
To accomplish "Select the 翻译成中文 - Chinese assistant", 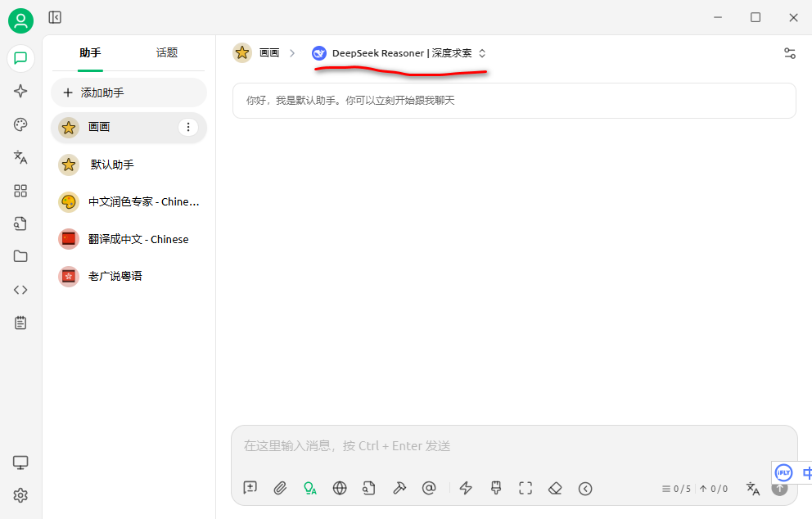I will tap(129, 239).
